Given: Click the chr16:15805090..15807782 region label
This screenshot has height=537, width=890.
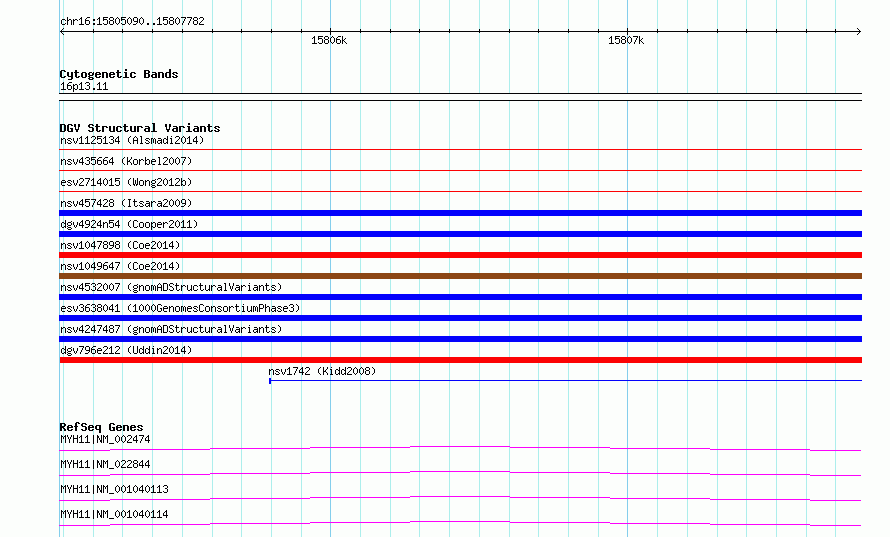Looking at the screenshot, I should (x=132, y=22).
